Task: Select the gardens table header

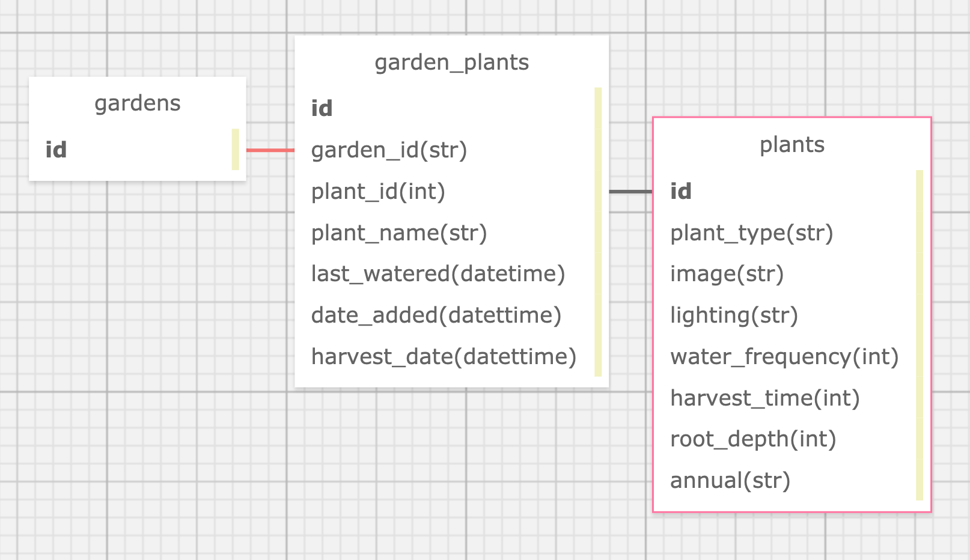Action: click(137, 103)
